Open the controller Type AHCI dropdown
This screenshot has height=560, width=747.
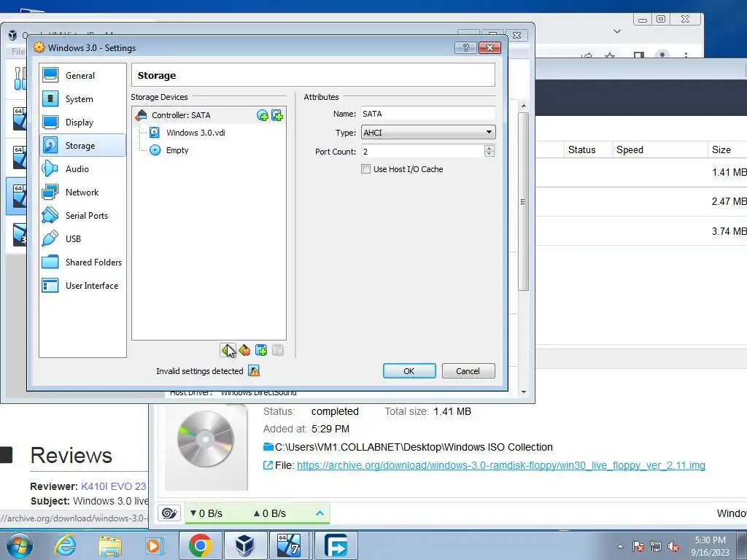point(427,133)
